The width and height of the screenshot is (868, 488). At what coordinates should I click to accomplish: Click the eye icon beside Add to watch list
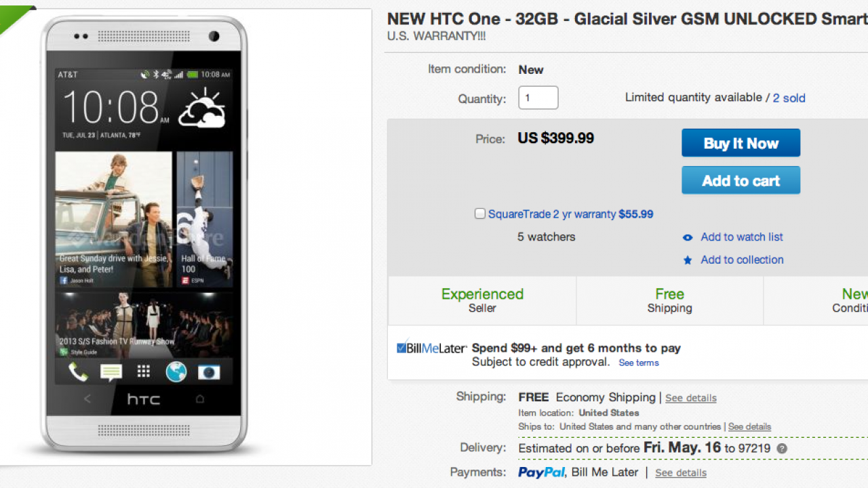pyautogui.click(x=688, y=237)
